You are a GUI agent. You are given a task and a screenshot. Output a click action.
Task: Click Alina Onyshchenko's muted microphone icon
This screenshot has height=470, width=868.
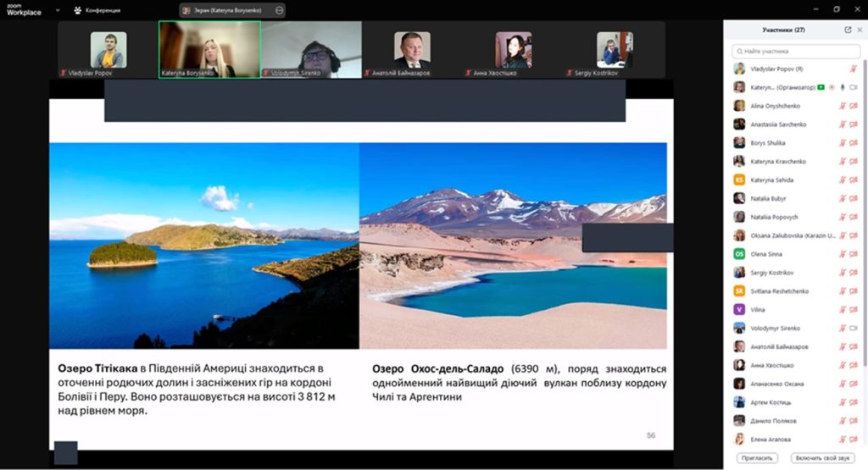pos(843,106)
